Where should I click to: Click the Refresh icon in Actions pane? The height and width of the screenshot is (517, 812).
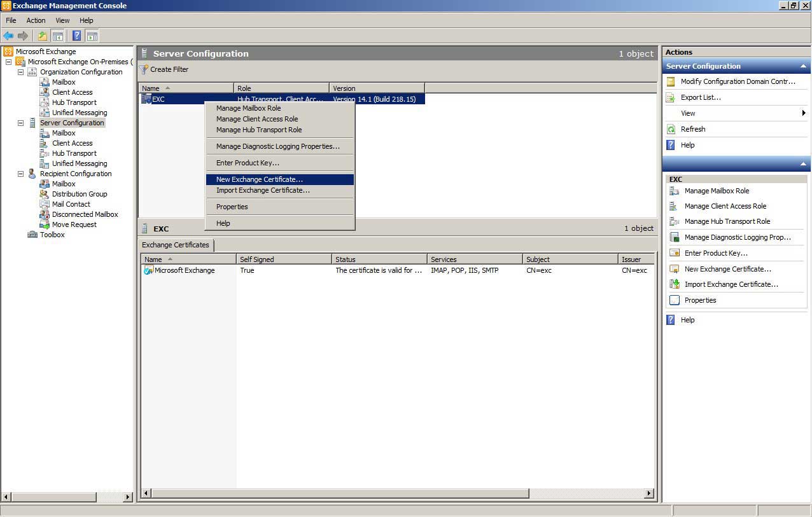[x=671, y=129]
